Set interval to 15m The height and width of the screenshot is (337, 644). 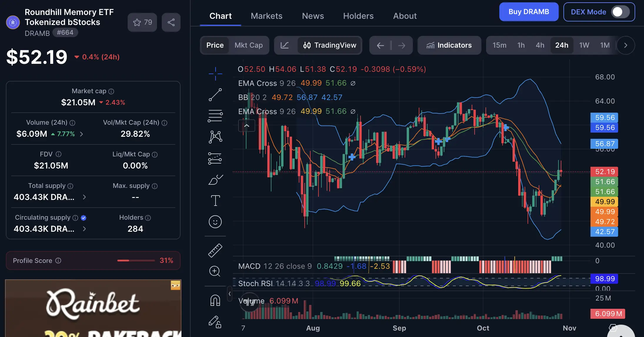click(499, 45)
